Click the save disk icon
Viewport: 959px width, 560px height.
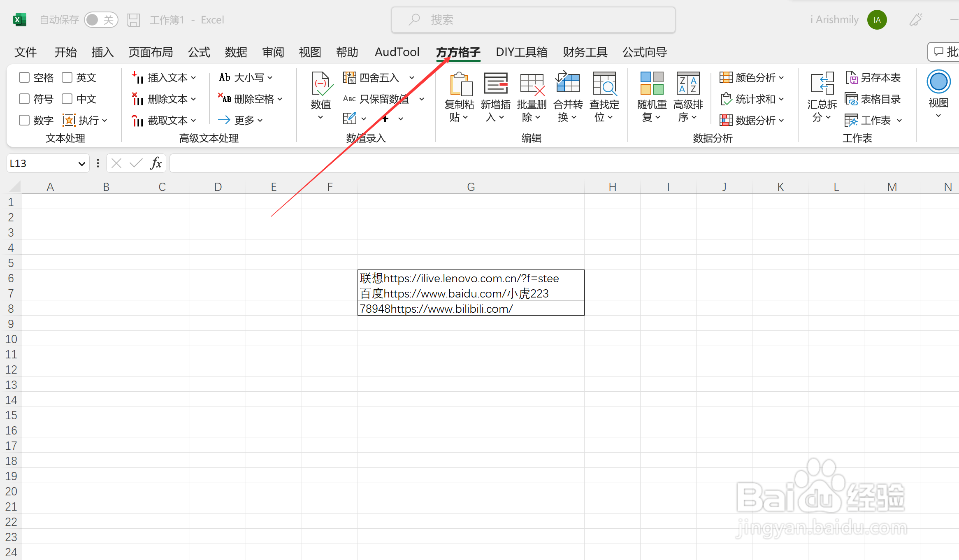[x=133, y=20]
